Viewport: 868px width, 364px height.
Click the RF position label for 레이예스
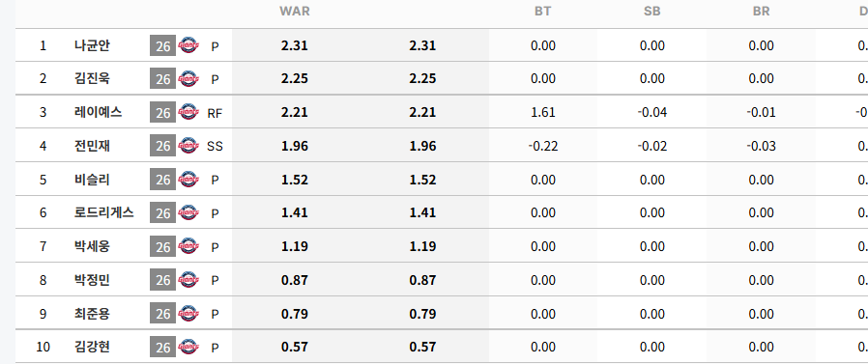click(x=215, y=113)
